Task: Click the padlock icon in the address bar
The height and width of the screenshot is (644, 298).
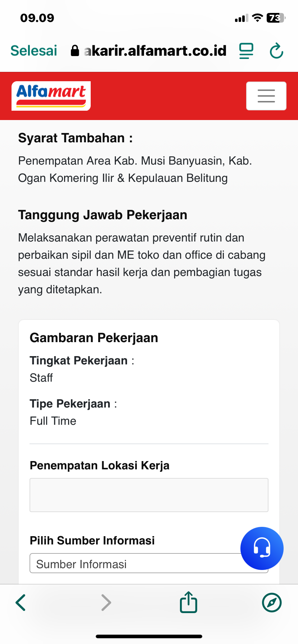Action: (75, 51)
